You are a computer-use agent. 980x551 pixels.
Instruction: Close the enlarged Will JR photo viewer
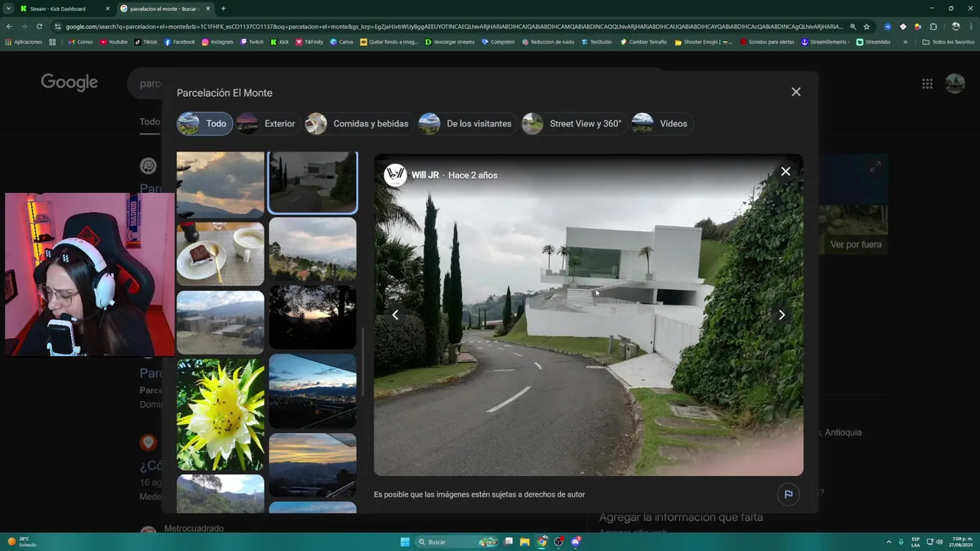pyautogui.click(x=786, y=171)
